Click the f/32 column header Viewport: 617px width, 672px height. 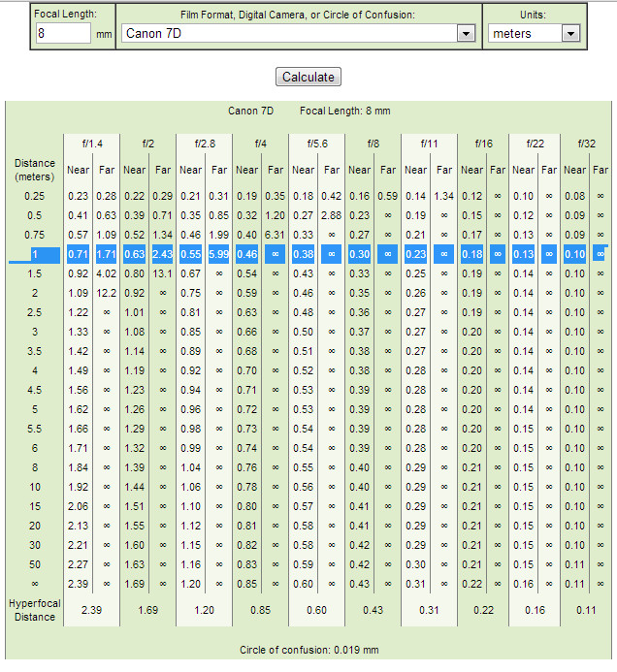[586, 144]
